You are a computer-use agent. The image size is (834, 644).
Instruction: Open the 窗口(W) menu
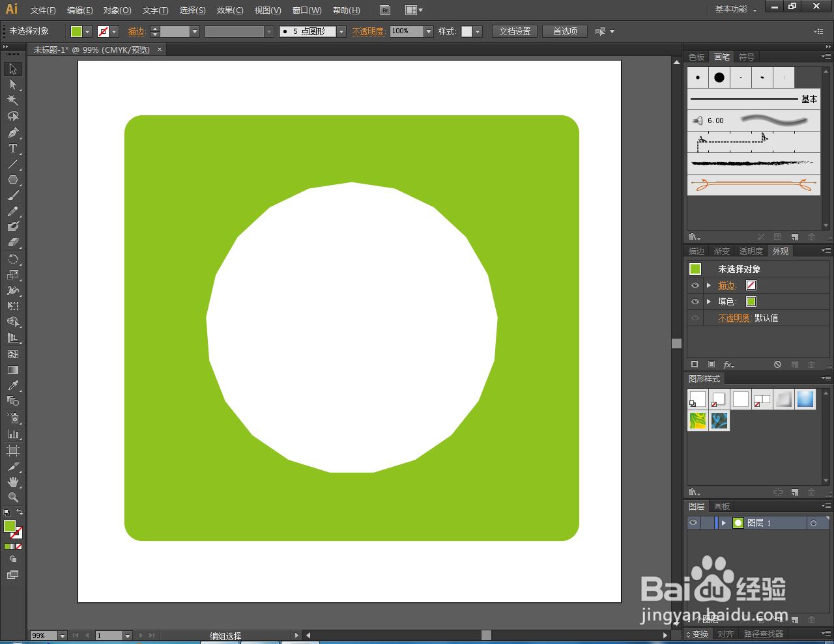tap(307, 10)
